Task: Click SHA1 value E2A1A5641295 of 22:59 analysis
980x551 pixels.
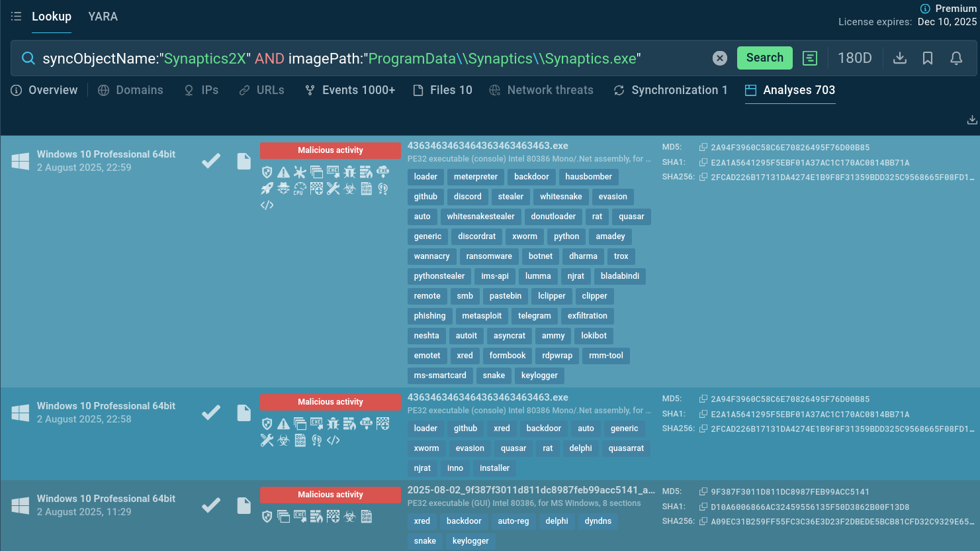Action: [810, 163]
